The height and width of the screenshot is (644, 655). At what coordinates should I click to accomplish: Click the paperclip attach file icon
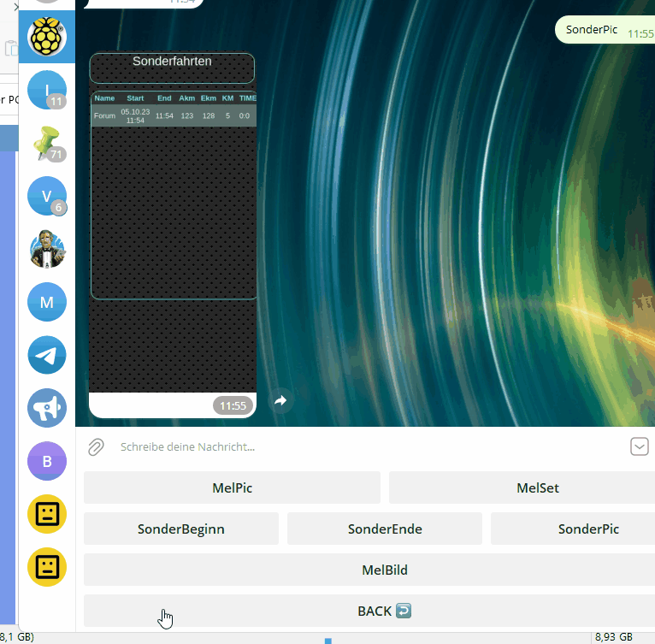[x=96, y=447]
